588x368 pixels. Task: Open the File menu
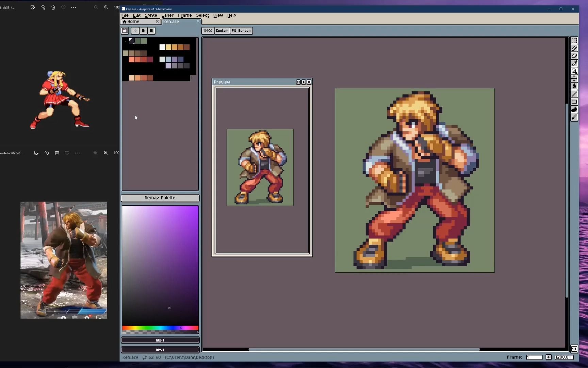coord(125,15)
